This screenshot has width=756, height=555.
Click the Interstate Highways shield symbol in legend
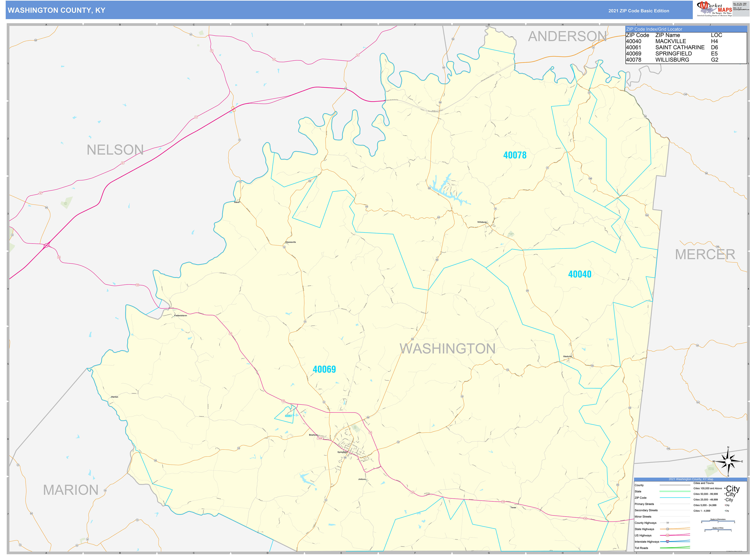(668, 542)
